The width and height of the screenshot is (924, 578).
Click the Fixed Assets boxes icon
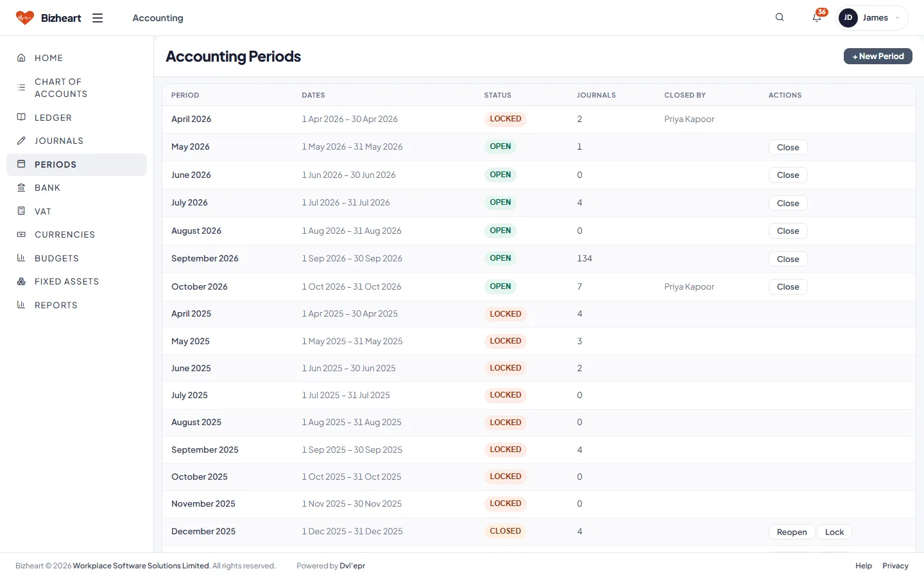pos(21,281)
